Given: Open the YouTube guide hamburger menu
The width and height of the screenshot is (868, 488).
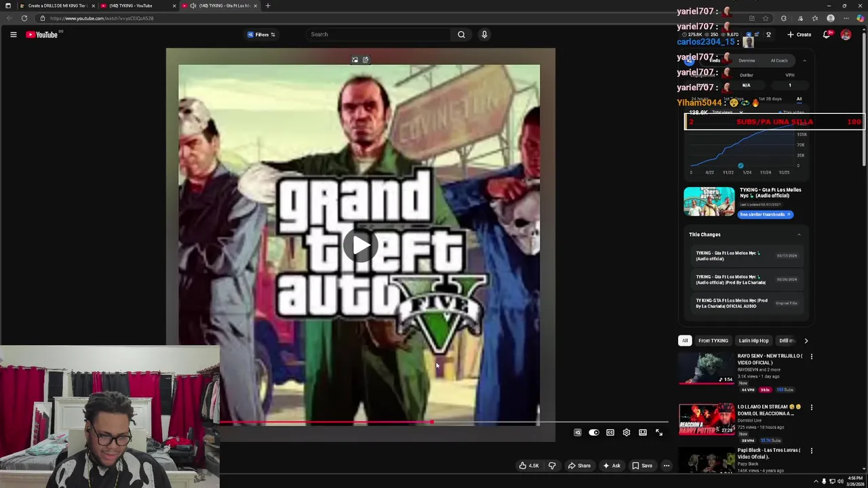Looking at the screenshot, I should pyautogui.click(x=13, y=35).
